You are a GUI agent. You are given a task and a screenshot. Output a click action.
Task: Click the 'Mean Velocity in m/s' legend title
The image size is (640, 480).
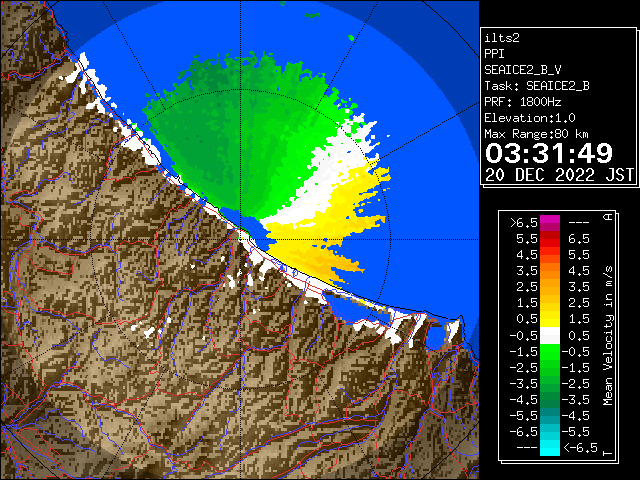(x=608, y=336)
